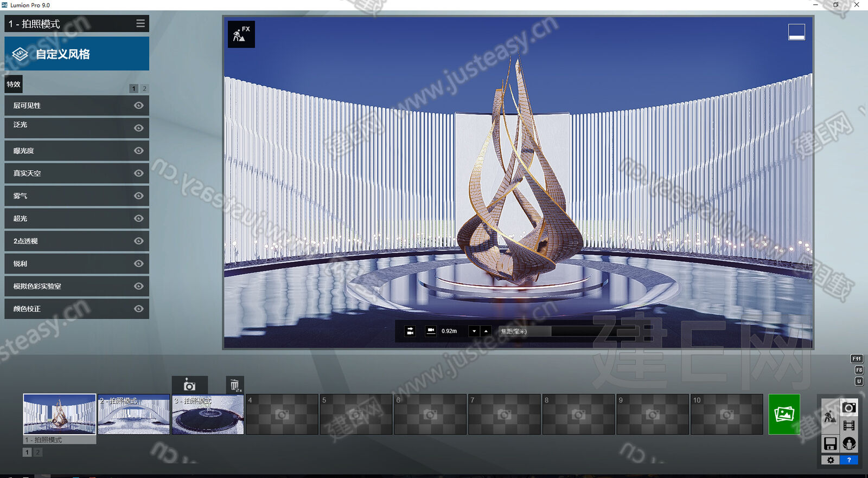Click the F11 quality key badge
868x478 pixels.
coord(857,359)
